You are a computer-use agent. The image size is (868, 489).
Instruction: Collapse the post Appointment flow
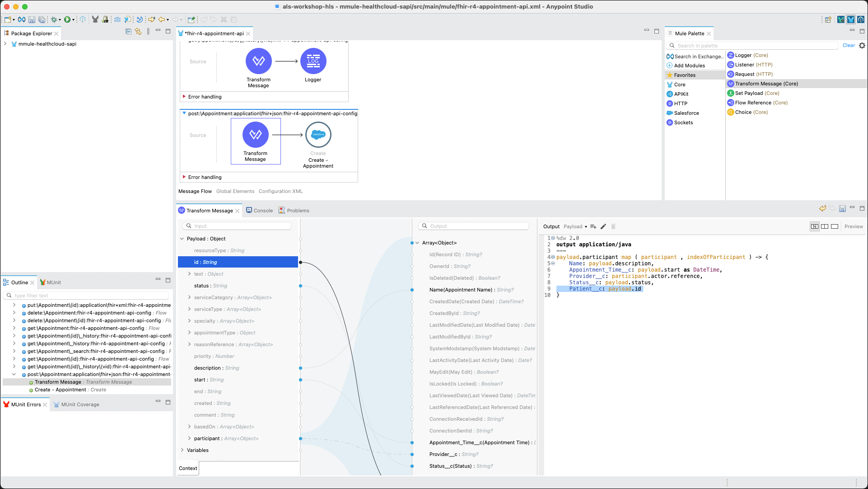coord(184,113)
